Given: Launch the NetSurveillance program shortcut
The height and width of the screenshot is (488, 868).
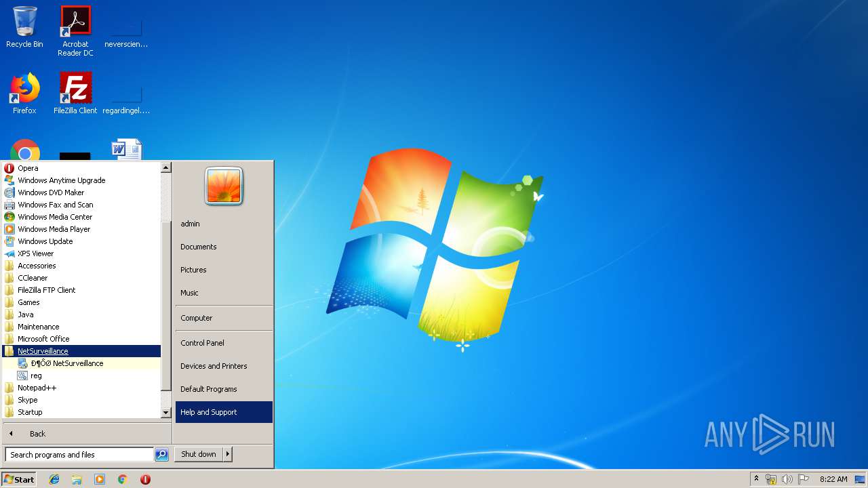Looking at the screenshot, I should click(x=81, y=363).
